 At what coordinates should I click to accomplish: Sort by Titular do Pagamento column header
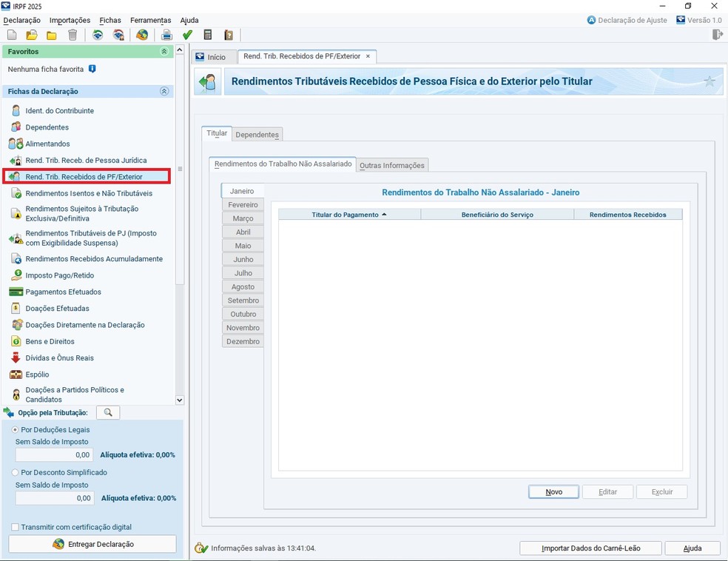[x=349, y=215]
